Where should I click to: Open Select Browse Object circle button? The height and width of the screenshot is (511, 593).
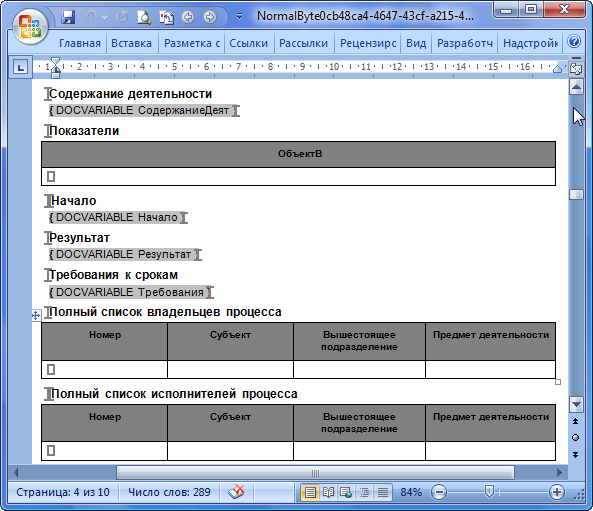click(x=576, y=438)
